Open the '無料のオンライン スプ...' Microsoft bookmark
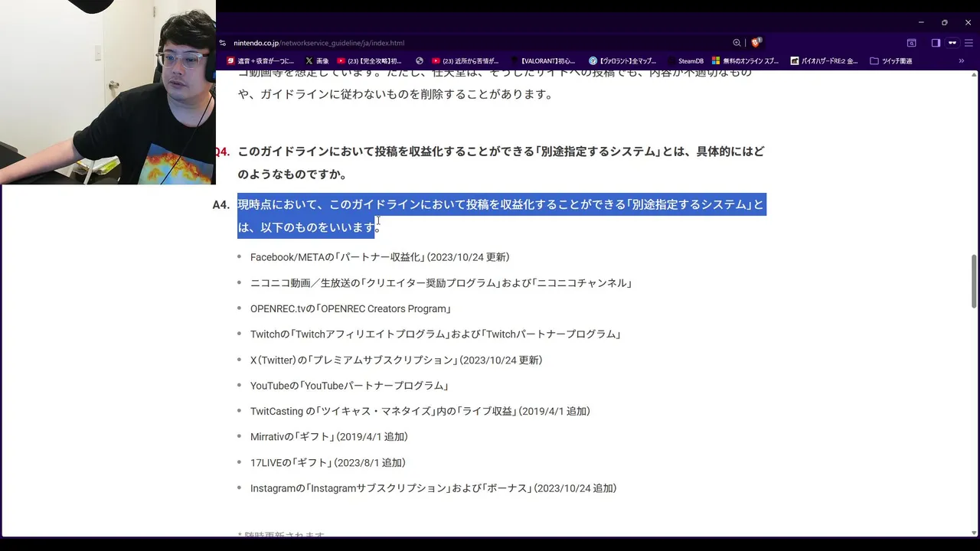Viewport: 980px width, 551px height. [x=746, y=60]
